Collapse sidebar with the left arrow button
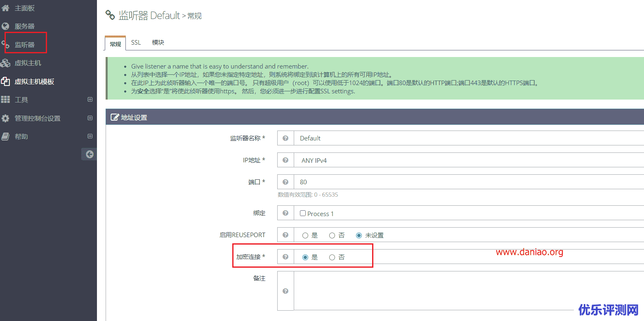This screenshot has height=321, width=644. [x=90, y=155]
